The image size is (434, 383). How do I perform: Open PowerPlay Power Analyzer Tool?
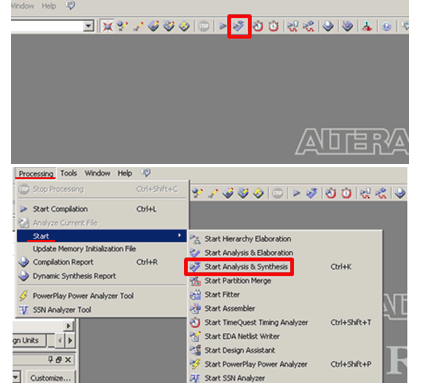tap(102, 296)
